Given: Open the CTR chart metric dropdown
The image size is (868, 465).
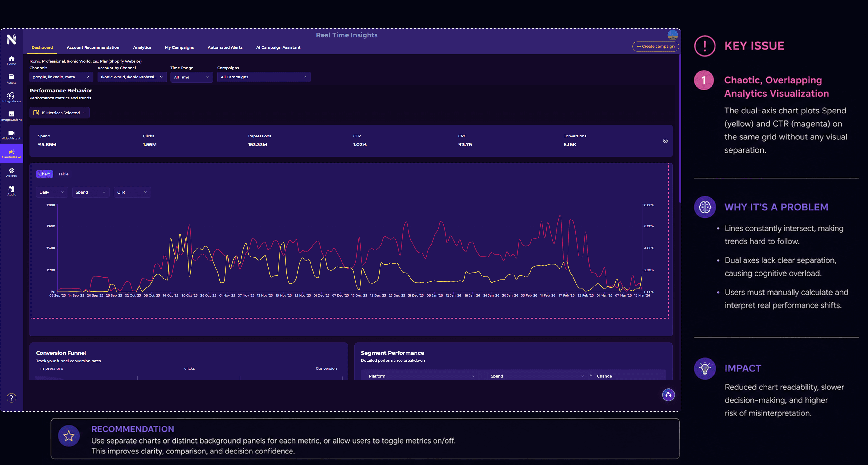Looking at the screenshot, I should pos(132,192).
